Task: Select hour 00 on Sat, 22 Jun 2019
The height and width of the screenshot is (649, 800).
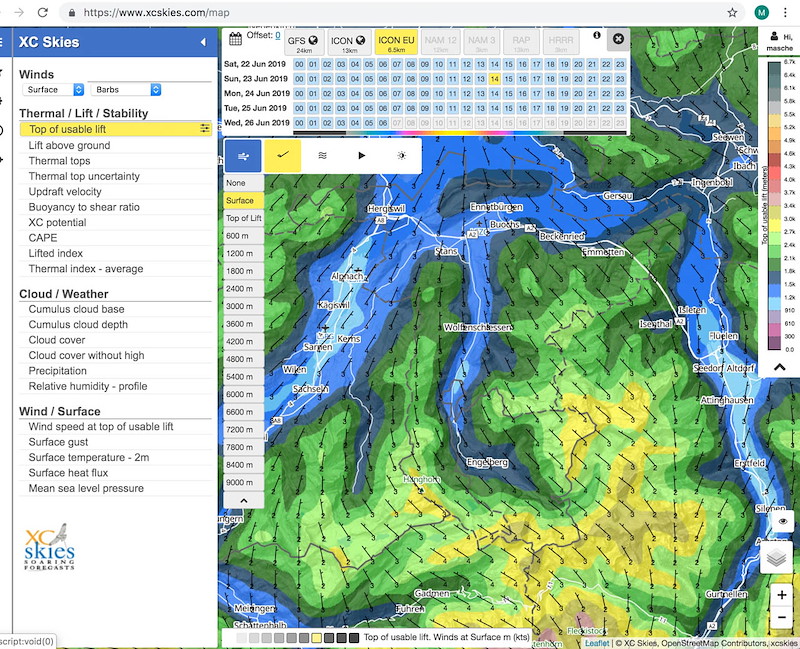Action: [299, 64]
